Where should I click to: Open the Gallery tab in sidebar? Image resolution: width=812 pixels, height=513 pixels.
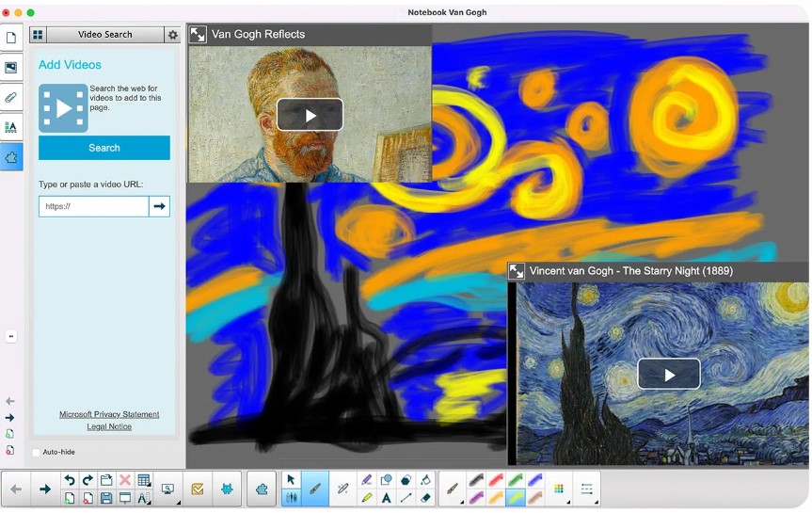pos(11,68)
